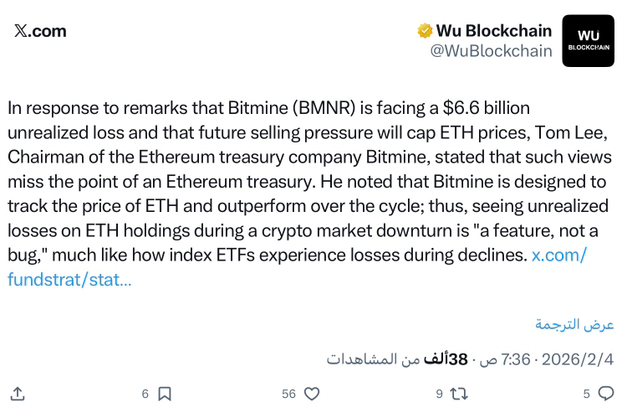Click the bookmark count of 6
The height and width of the screenshot is (418, 622).
point(145,394)
